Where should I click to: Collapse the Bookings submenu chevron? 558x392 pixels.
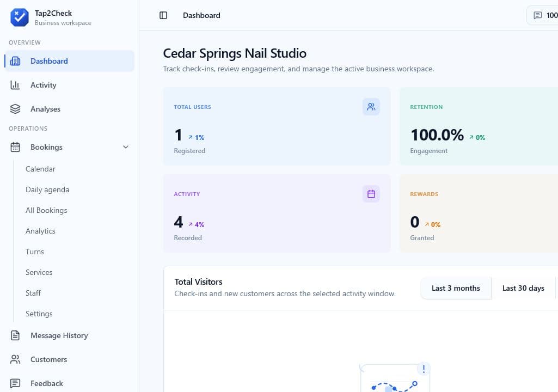126,147
